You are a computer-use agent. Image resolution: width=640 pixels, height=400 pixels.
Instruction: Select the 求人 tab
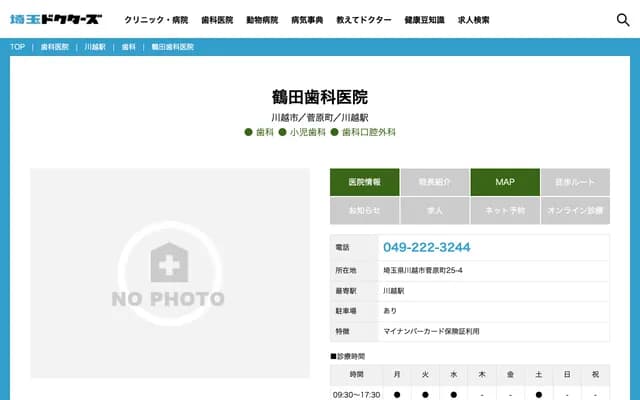click(x=435, y=211)
